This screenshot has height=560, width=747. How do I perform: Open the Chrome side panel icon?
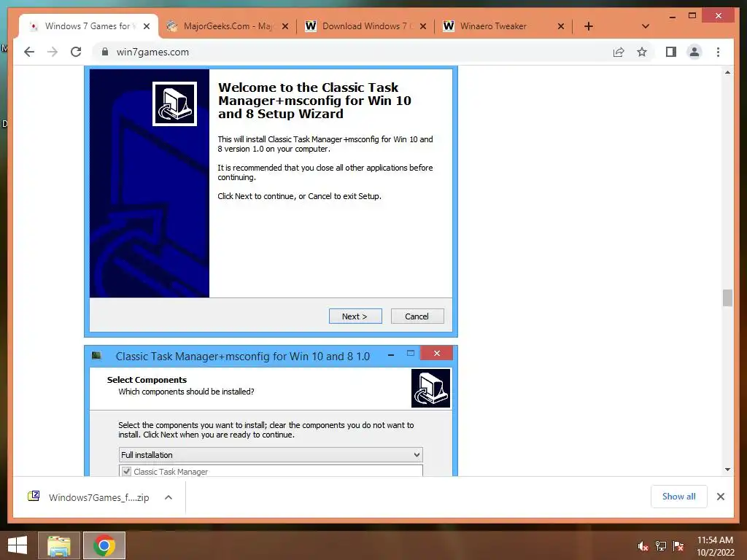click(671, 52)
